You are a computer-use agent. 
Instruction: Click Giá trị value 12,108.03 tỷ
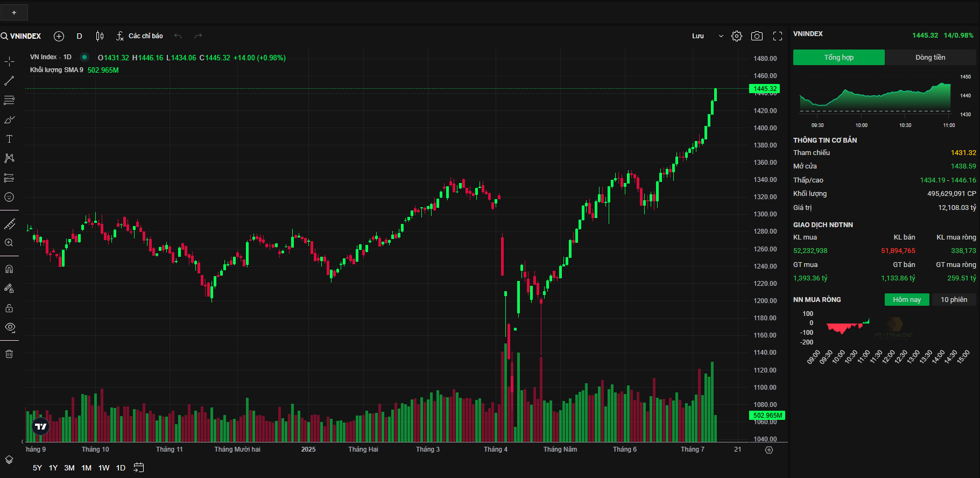click(x=957, y=208)
